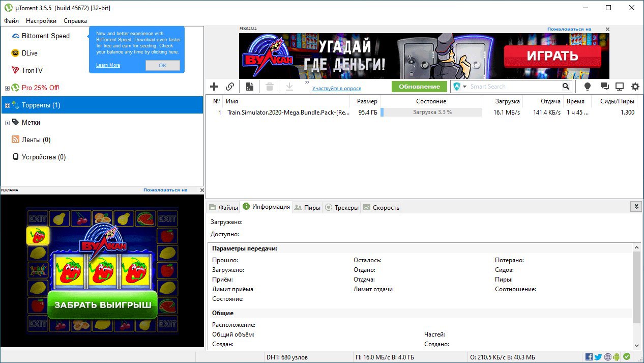Click the green Обновление button
The height and width of the screenshot is (363, 644).
419,87
